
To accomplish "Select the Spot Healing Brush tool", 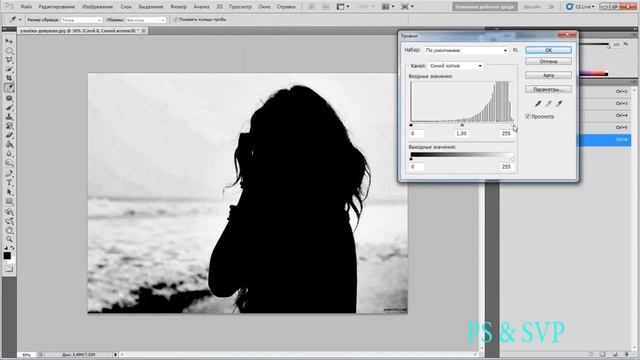I will coord(9,98).
